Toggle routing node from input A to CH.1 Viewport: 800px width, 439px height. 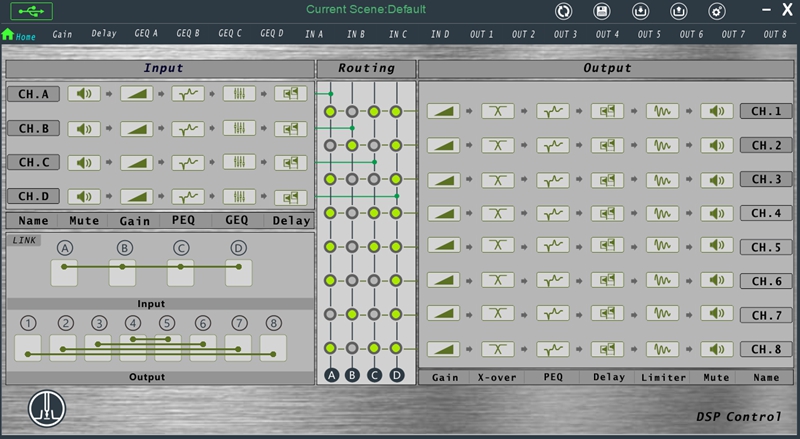(330, 111)
